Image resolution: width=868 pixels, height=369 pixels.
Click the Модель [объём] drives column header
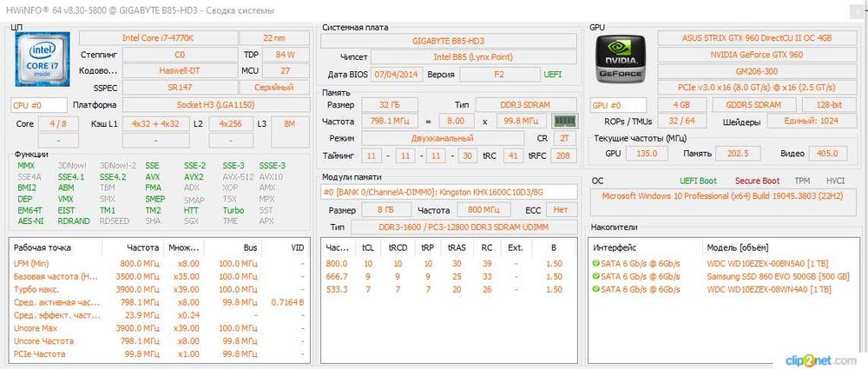pyautogui.click(x=737, y=247)
